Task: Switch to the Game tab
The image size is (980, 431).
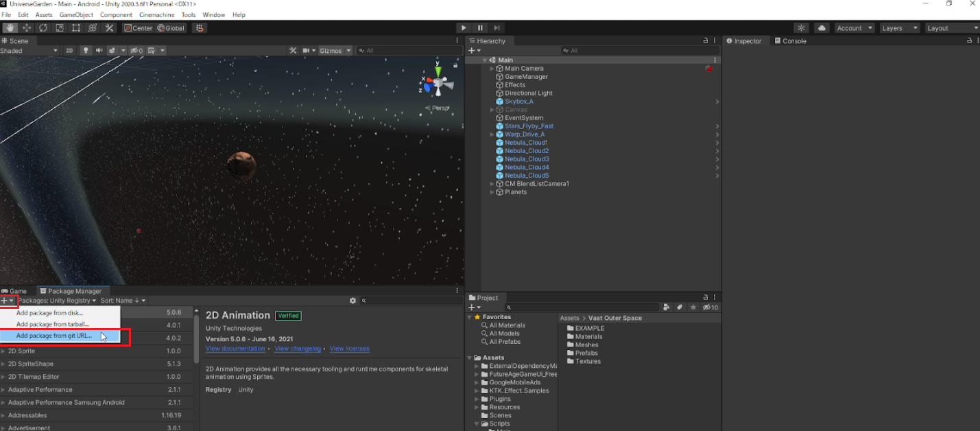Action: tap(14, 291)
